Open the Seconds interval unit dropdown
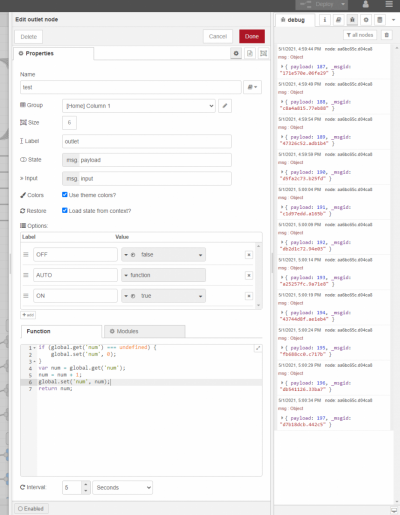Image resolution: width=400 pixels, height=515 pixels. 122,487
